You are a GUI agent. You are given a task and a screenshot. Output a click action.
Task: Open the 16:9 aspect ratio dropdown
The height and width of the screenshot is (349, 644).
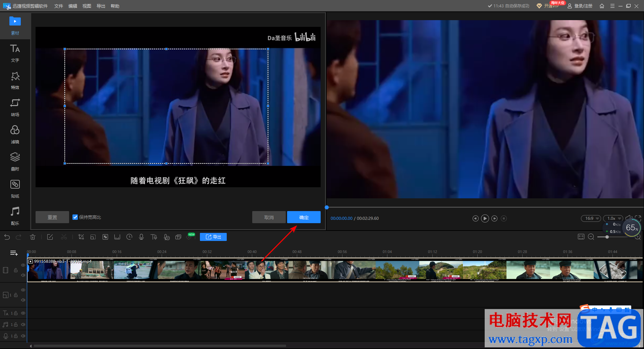591,218
